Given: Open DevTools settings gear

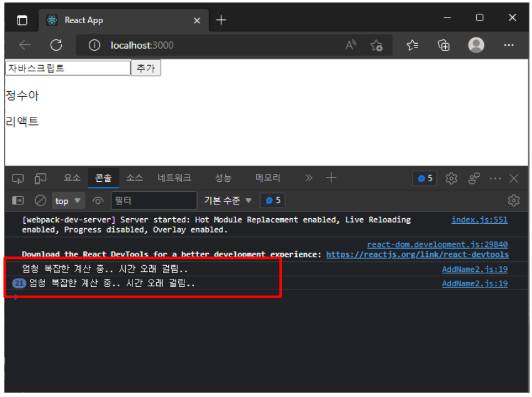Looking at the screenshot, I should click(451, 178).
